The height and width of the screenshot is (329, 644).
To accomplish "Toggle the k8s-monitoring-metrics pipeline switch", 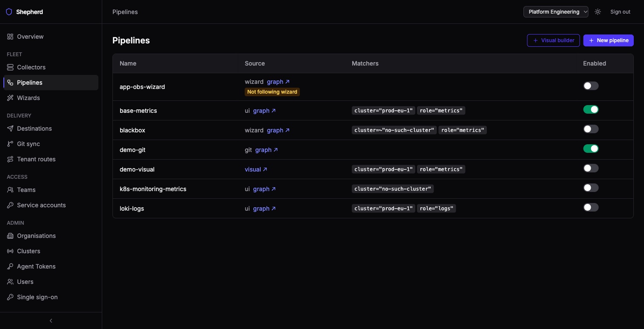I will pos(591,188).
